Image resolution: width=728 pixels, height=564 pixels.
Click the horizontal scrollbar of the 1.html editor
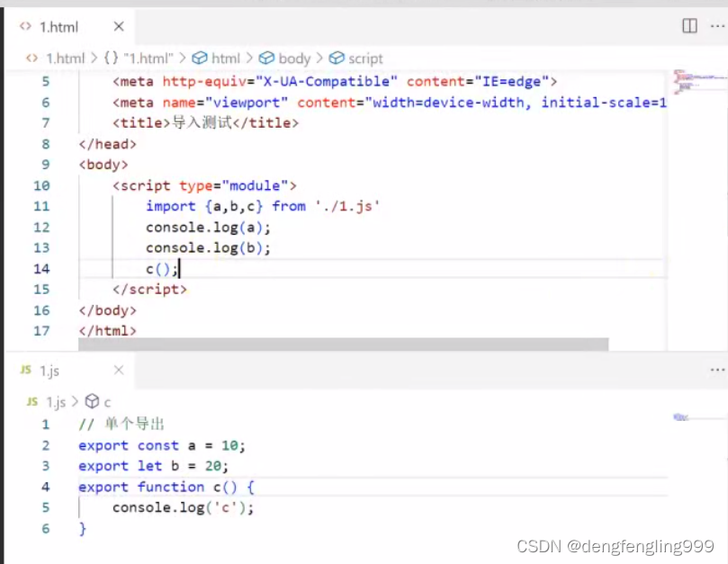coord(344,345)
